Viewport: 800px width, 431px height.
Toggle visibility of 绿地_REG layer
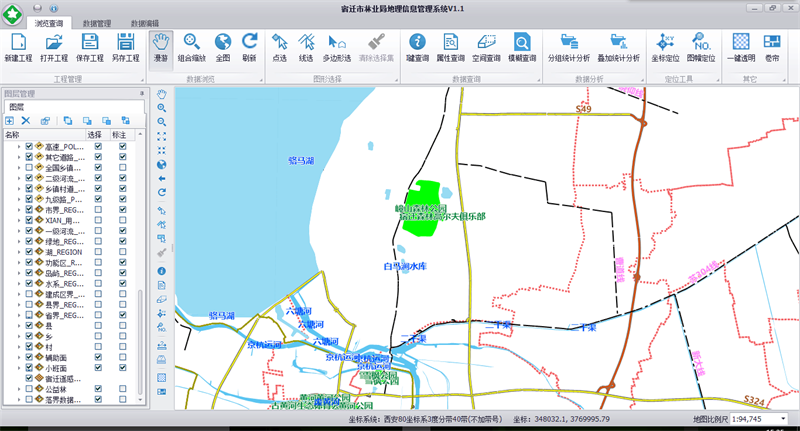(29, 241)
